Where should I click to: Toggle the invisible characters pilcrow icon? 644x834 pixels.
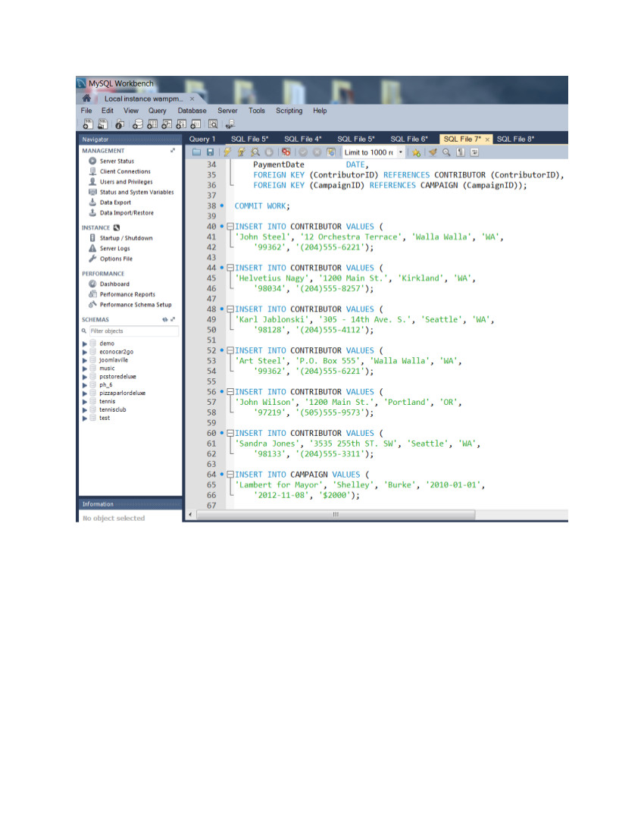coord(461,152)
